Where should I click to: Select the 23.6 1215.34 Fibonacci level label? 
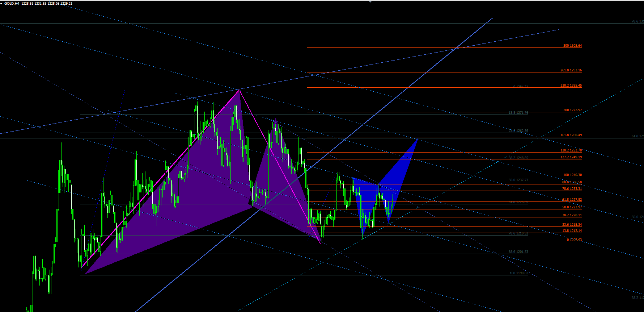coord(572,225)
